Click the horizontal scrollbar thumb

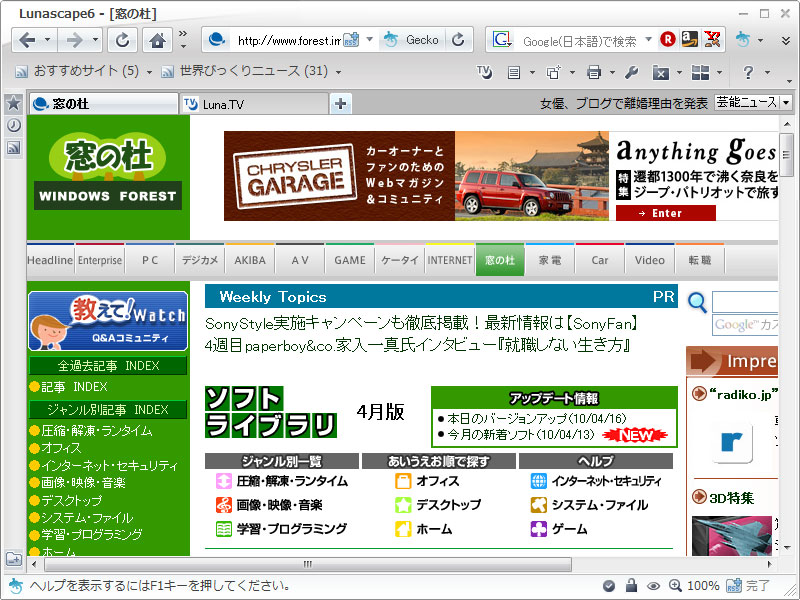tap(308, 564)
